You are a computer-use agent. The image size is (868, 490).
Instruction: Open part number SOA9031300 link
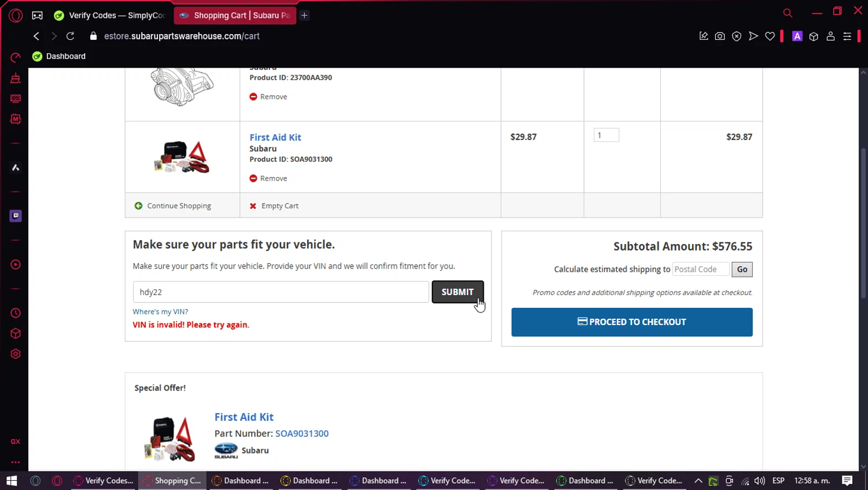pyautogui.click(x=302, y=433)
